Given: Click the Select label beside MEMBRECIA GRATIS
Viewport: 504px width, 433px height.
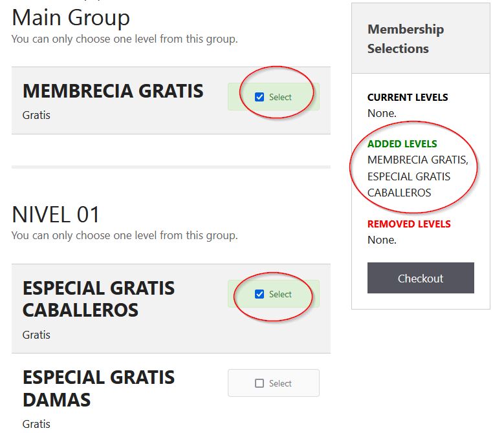Looking at the screenshot, I should (x=280, y=97).
